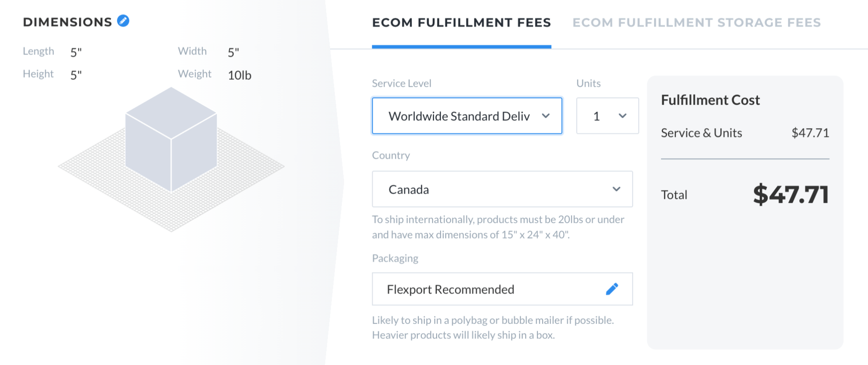Open the Service Level selector
The image size is (868, 365).
point(467,116)
